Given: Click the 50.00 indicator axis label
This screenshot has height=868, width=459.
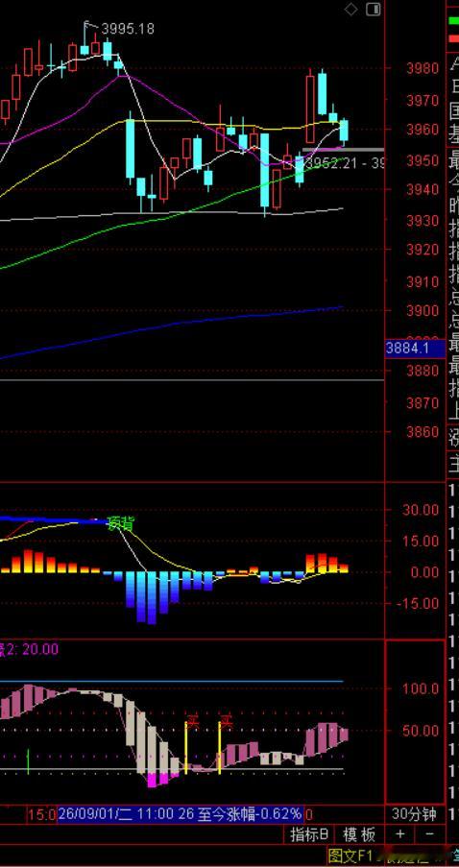Looking at the screenshot, I should pyautogui.click(x=421, y=731).
